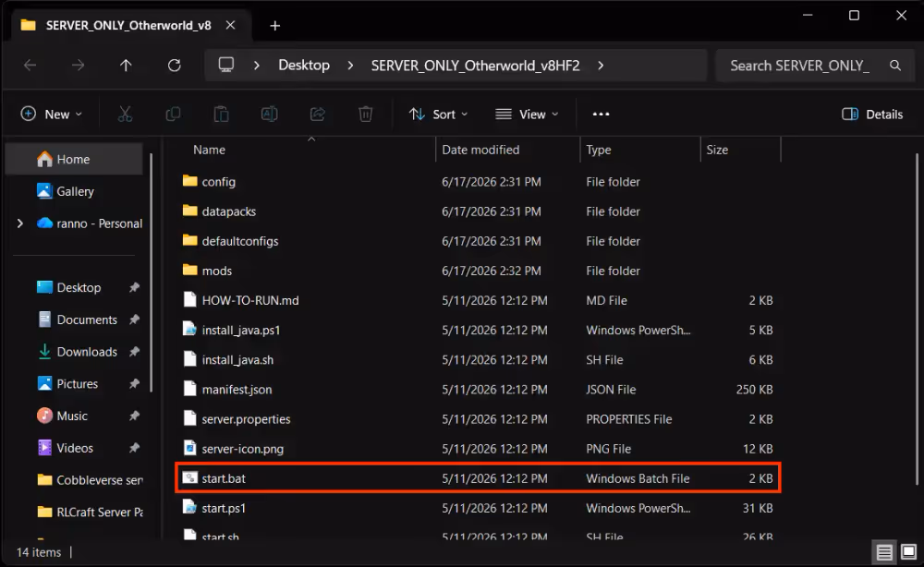Switch to large thumbnails view icon in status bar
The height and width of the screenshot is (567, 924).
(x=908, y=552)
